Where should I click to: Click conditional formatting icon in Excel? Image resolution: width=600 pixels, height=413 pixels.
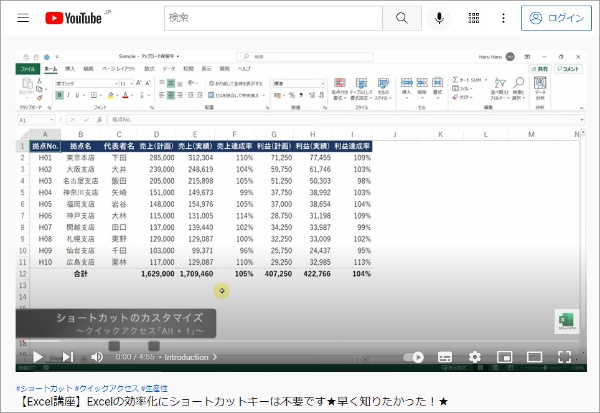pyautogui.click(x=339, y=89)
